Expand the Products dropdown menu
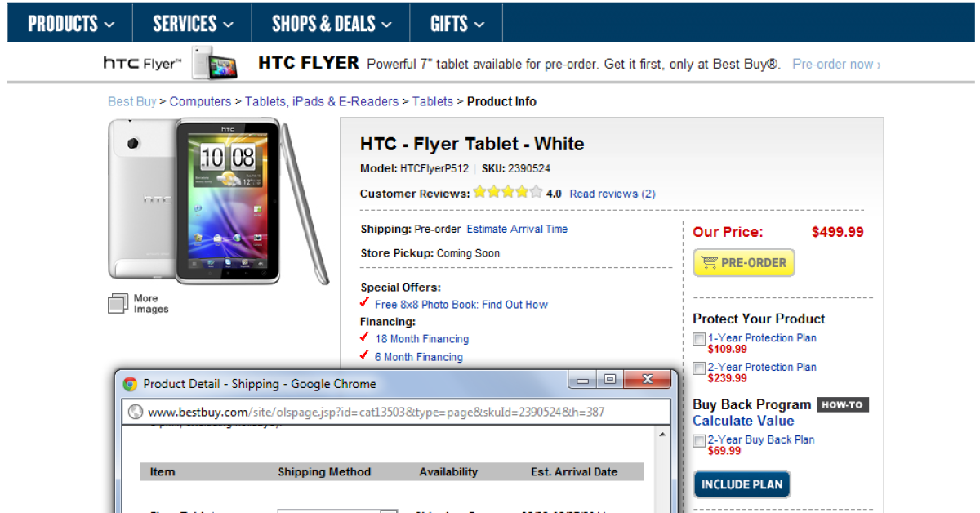 71,24
